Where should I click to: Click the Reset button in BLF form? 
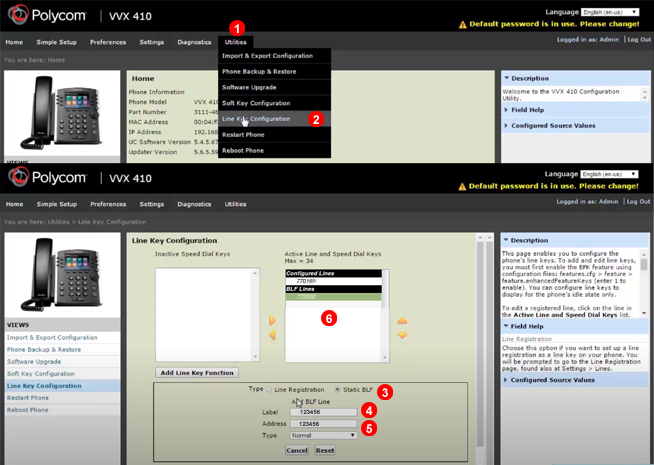tap(325, 450)
